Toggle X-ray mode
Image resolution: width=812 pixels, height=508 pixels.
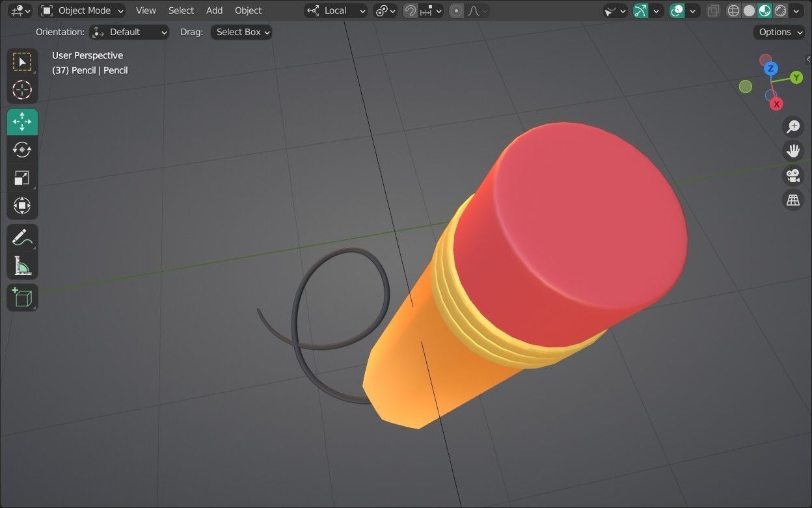pos(714,10)
